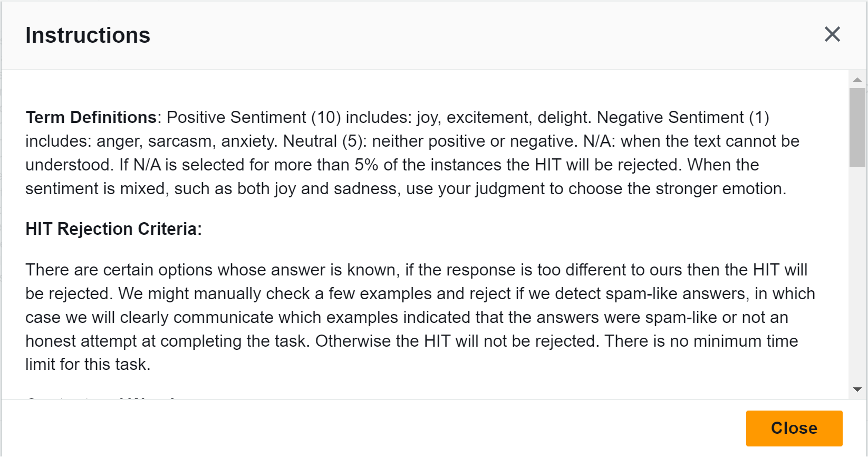This screenshot has width=868, height=457.
Task: Click the scrollbar up arrow
Action: (857, 80)
